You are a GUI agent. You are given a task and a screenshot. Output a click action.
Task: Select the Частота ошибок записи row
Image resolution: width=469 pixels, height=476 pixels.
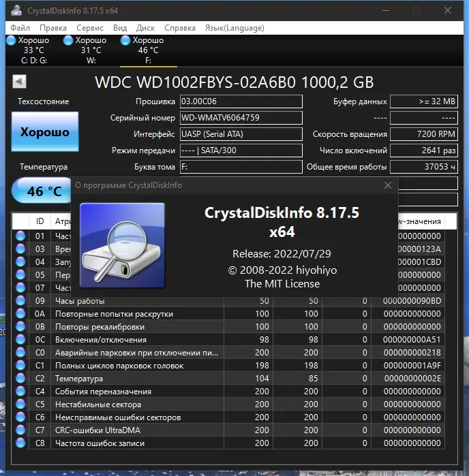[228, 443]
